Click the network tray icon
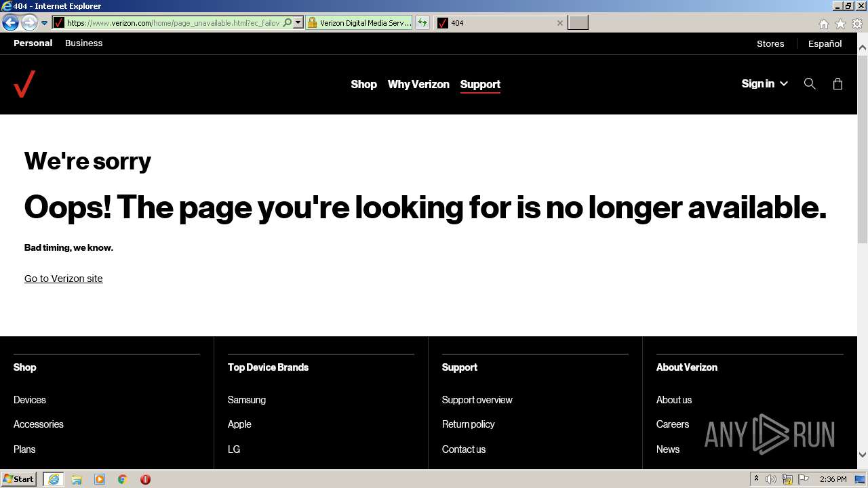 click(787, 479)
